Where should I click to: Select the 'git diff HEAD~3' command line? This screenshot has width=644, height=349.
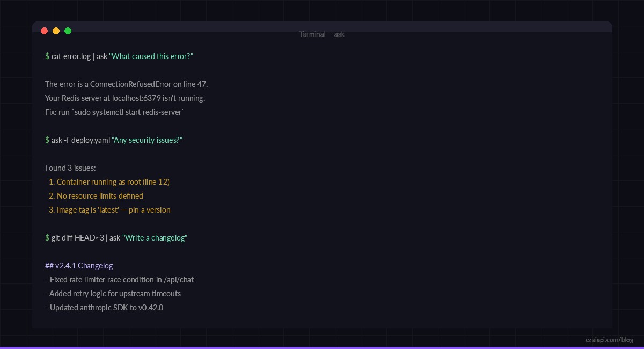click(78, 237)
